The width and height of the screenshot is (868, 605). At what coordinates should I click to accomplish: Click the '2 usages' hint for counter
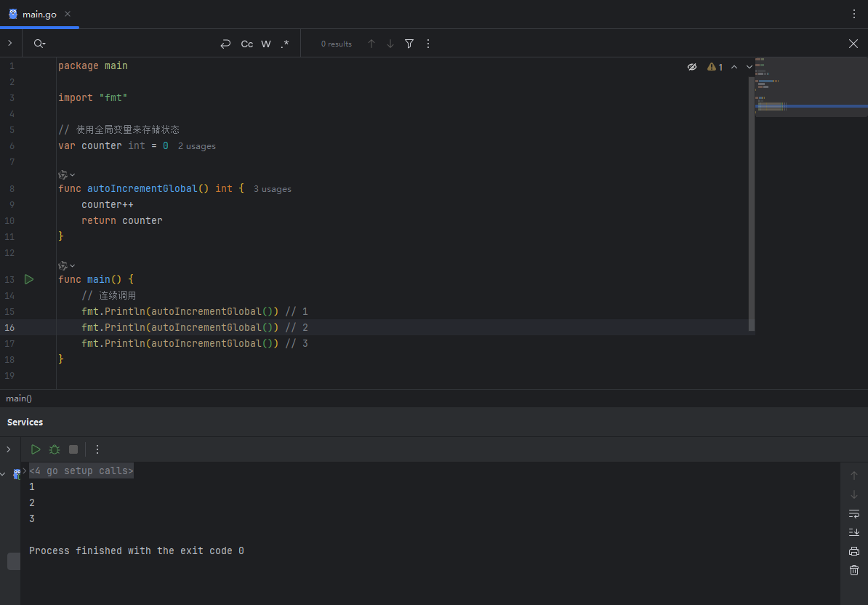(x=196, y=146)
